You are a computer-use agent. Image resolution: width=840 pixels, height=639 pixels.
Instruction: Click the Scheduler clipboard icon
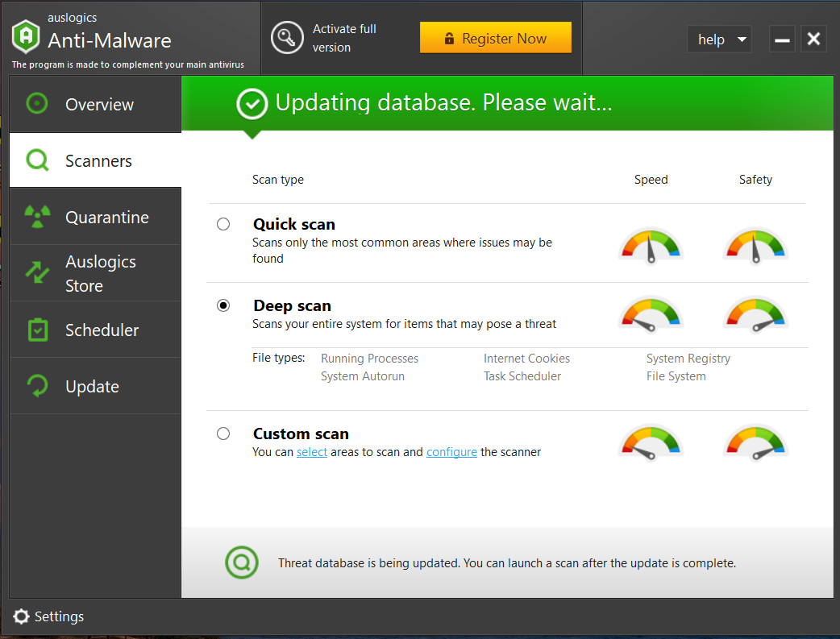pos(38,330)
